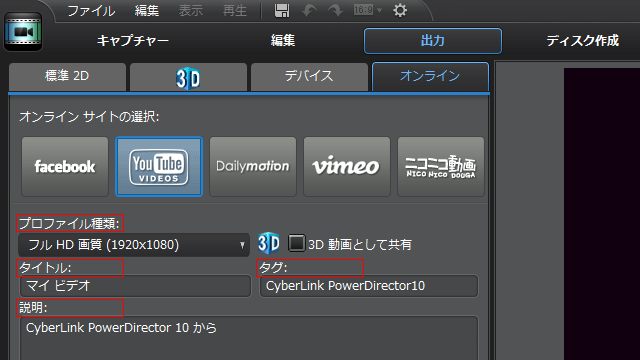Screen dimensions: 640x360
Task: Click the タグ label
Action: 273,268
